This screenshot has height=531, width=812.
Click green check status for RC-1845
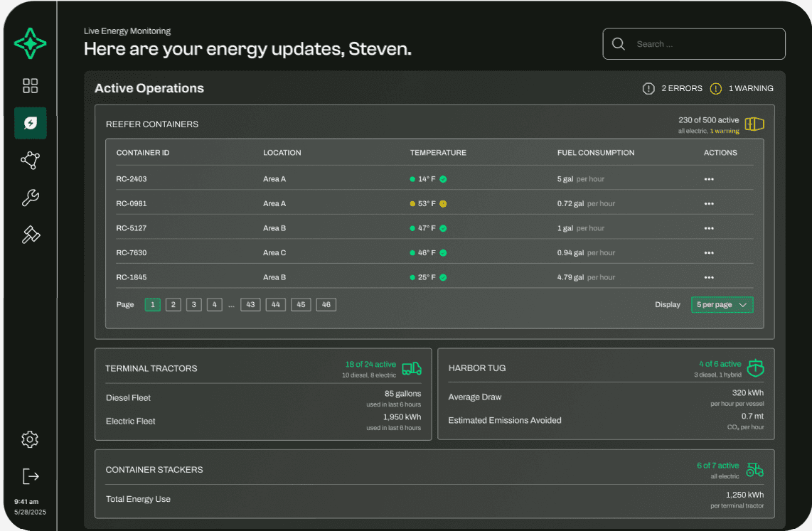tap(443, 277)
